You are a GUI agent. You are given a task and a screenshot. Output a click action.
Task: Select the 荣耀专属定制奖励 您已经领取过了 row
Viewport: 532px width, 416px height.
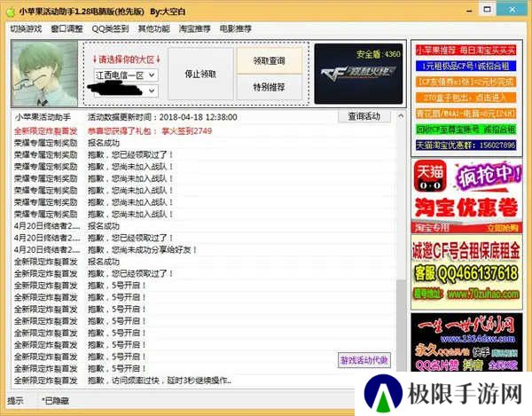click(x=204, y=154)
